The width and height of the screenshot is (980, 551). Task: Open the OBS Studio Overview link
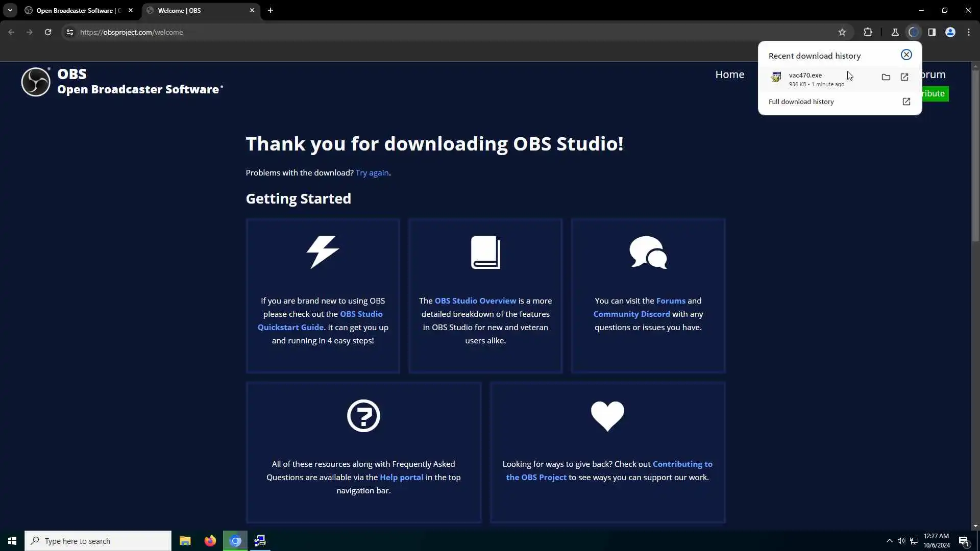point(475,301)
